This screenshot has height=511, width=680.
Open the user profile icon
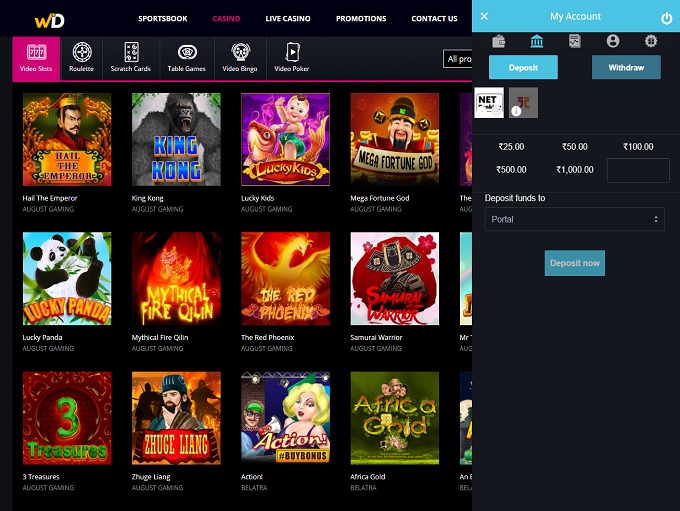tap(613, 41)
